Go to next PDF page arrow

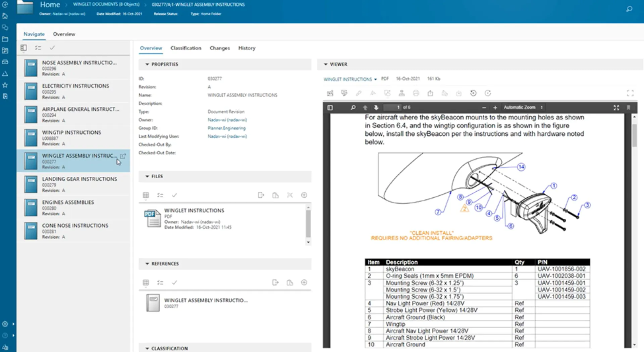tap(376, 108)
